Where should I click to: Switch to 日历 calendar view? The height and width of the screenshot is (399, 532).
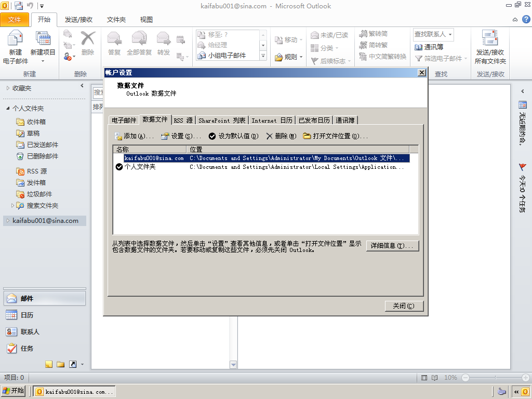pos(45,315)
